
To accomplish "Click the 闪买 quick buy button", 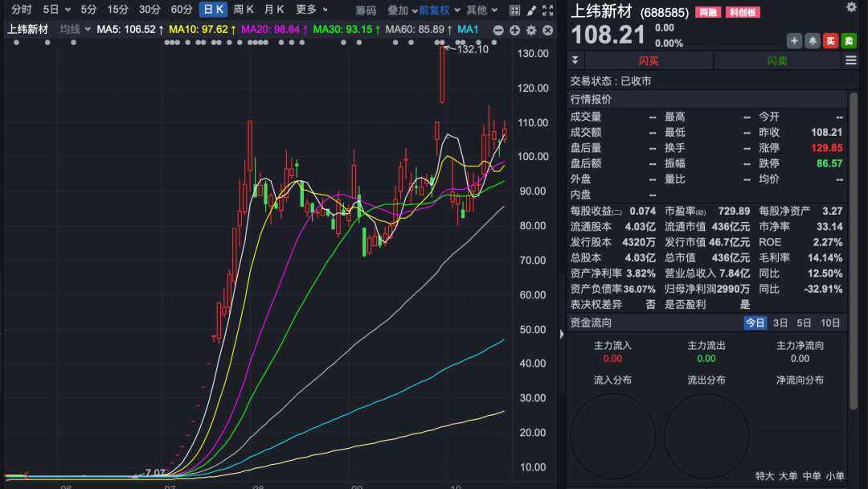I will [x=649, y=60].
